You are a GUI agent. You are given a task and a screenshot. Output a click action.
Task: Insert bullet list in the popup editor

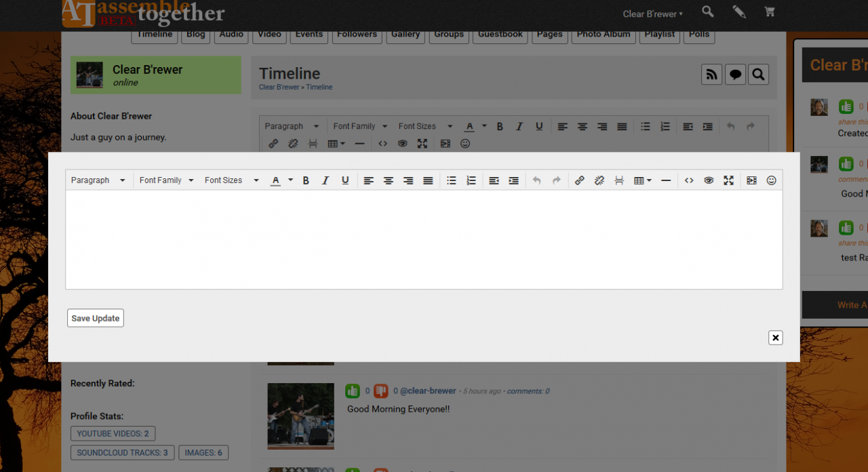coord(452,180)
